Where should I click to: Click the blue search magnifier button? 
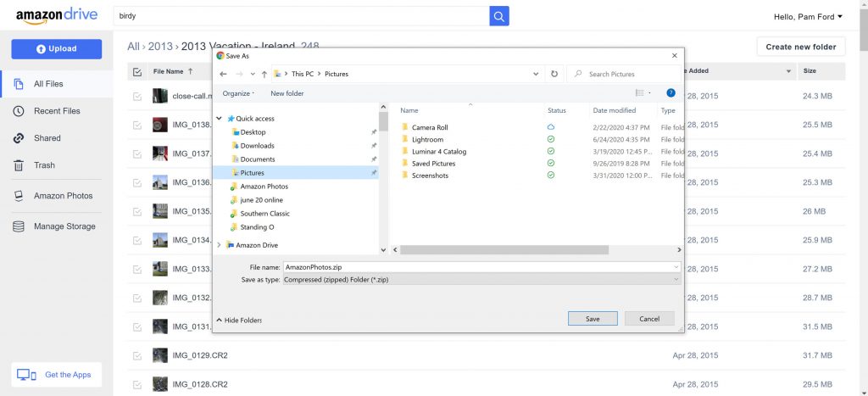click(499, 16)
